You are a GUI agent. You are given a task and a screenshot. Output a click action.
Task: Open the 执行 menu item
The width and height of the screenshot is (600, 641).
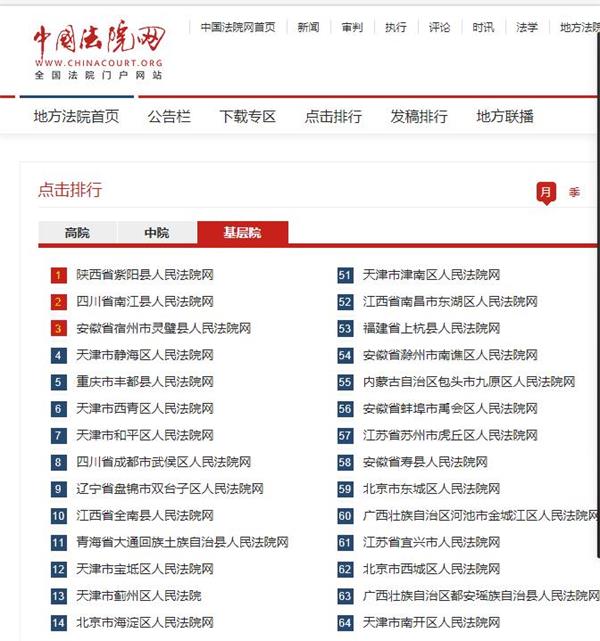(x=396, y=27)
